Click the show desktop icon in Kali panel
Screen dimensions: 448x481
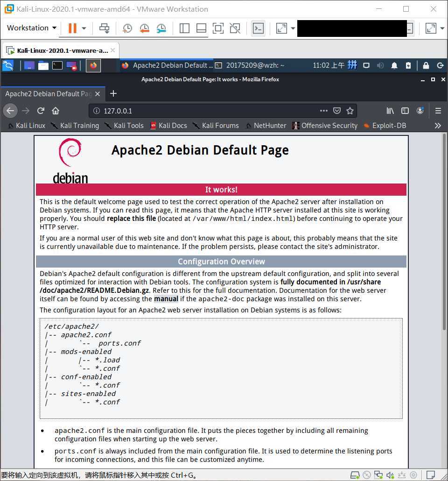point(29,65)
